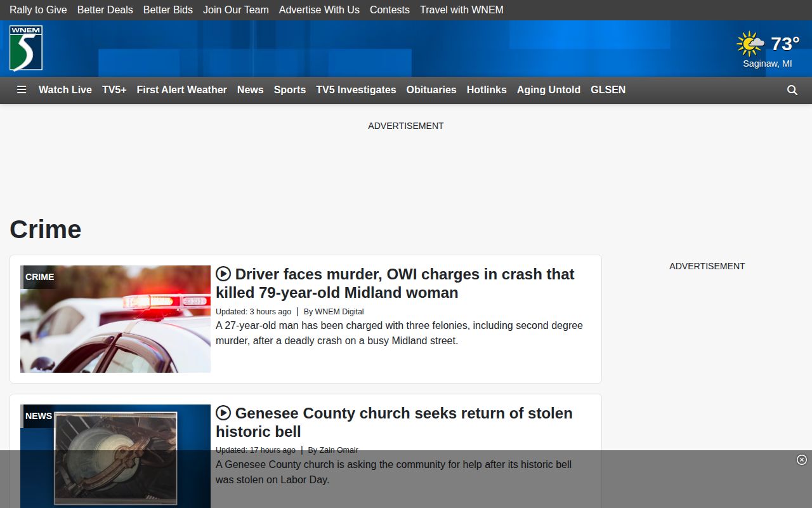Click the search magnifier icon
The height and width of the screenshot is (508, 812).
point(792,90)
